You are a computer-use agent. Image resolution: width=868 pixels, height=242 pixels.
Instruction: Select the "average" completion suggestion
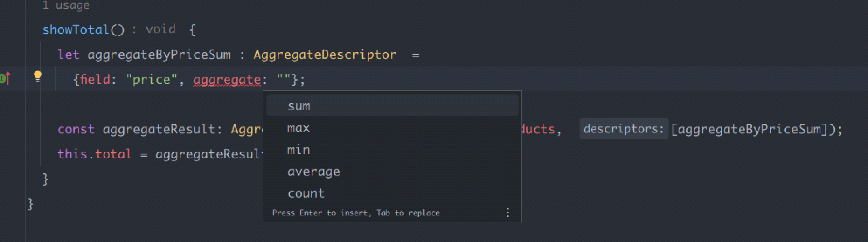(314, 172)
